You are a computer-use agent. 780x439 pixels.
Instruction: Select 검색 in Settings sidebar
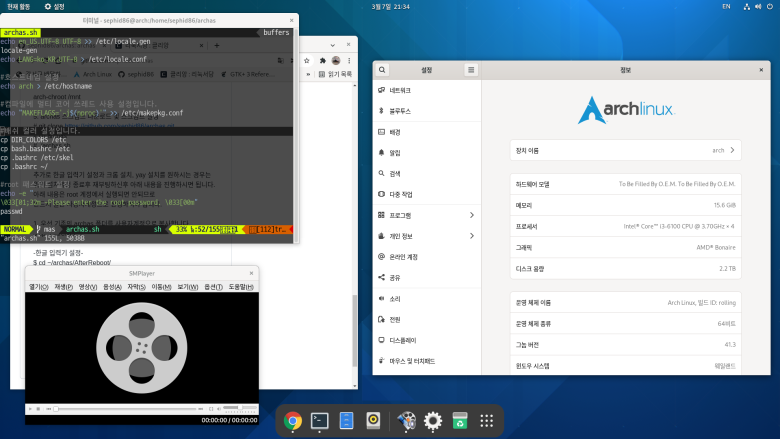[x=427, y=174]
